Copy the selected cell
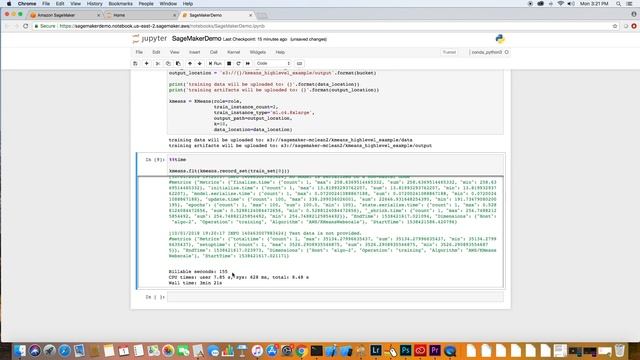This screenshot has height=360, width=640. click(168, 64)
